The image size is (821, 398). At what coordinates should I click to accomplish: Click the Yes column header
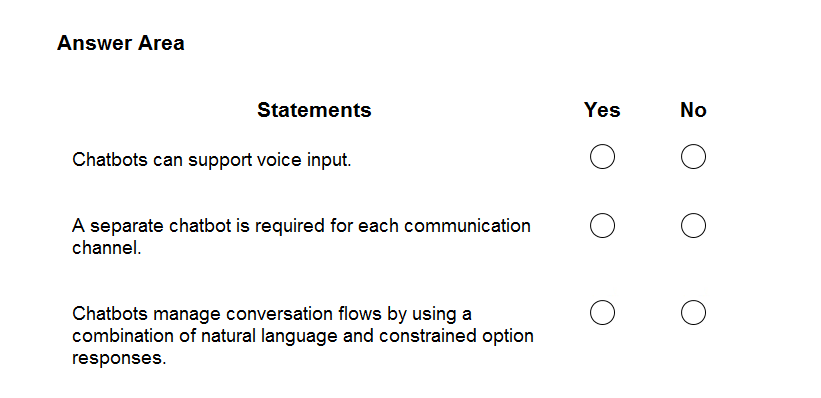[602, 110]
